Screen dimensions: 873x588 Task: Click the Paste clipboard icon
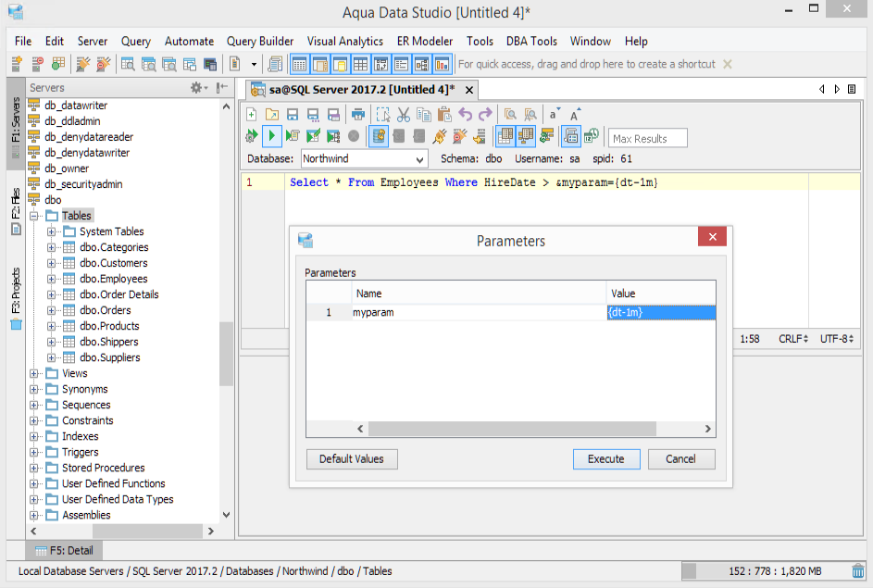[444, 115]
